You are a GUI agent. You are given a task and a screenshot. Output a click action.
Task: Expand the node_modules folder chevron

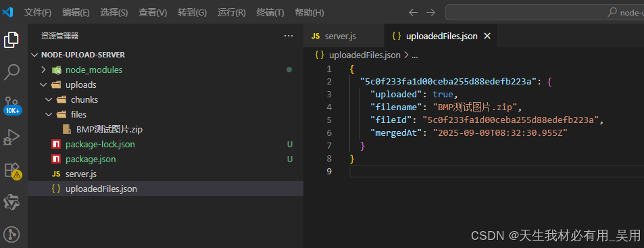pyautogui.click(x=43, y=70)
